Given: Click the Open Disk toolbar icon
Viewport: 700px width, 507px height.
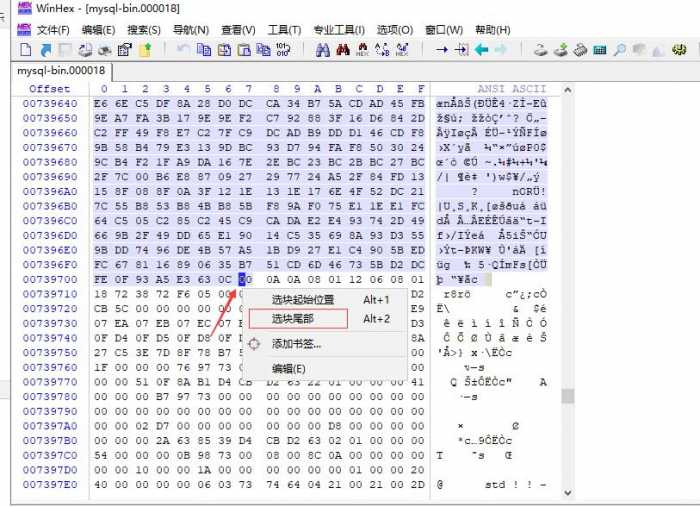Looking at the screenshot, I should (x=541, y=50).
